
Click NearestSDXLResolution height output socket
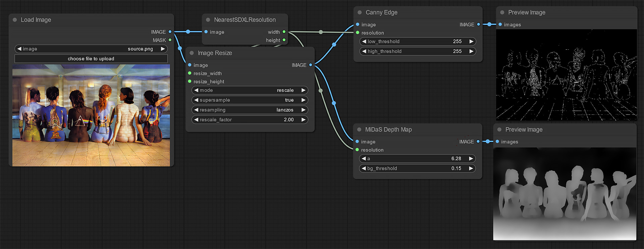284,40
